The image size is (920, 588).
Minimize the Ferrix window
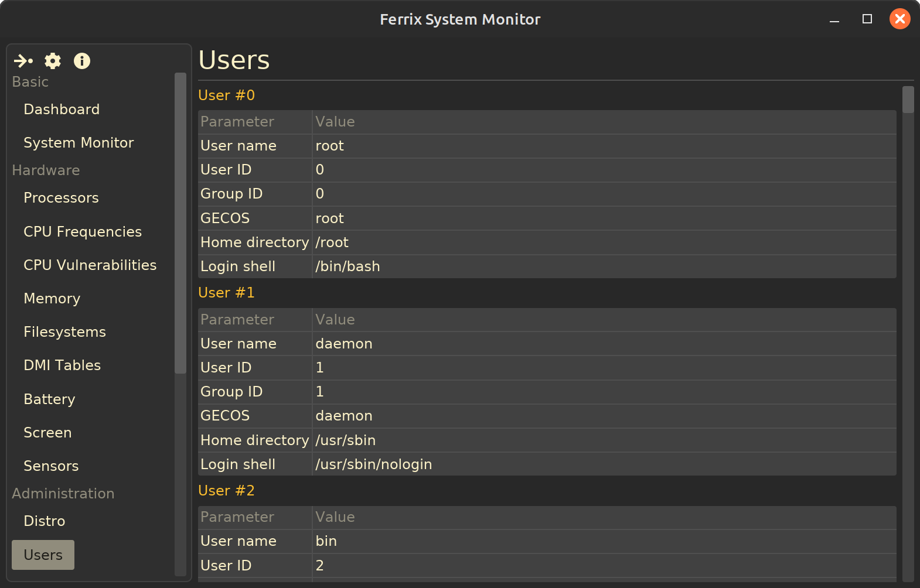(x=834, y=19)
